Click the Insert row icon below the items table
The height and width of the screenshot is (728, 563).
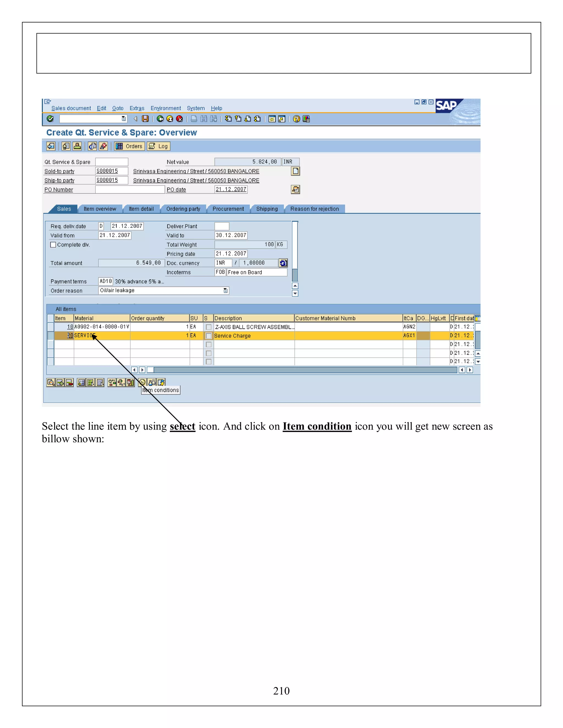pyautogui.click(x=60, y=382)
